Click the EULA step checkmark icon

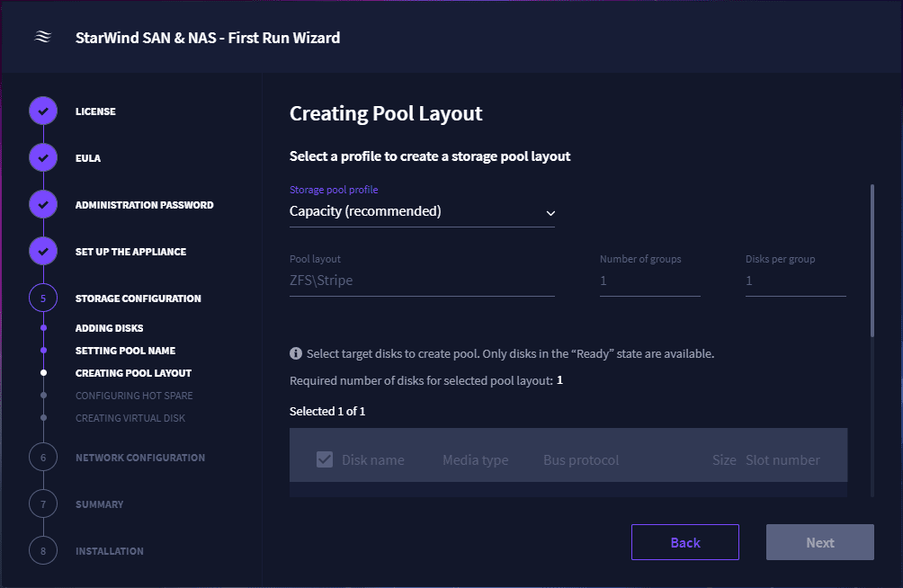pyautogui.click(x=43, y=157)
